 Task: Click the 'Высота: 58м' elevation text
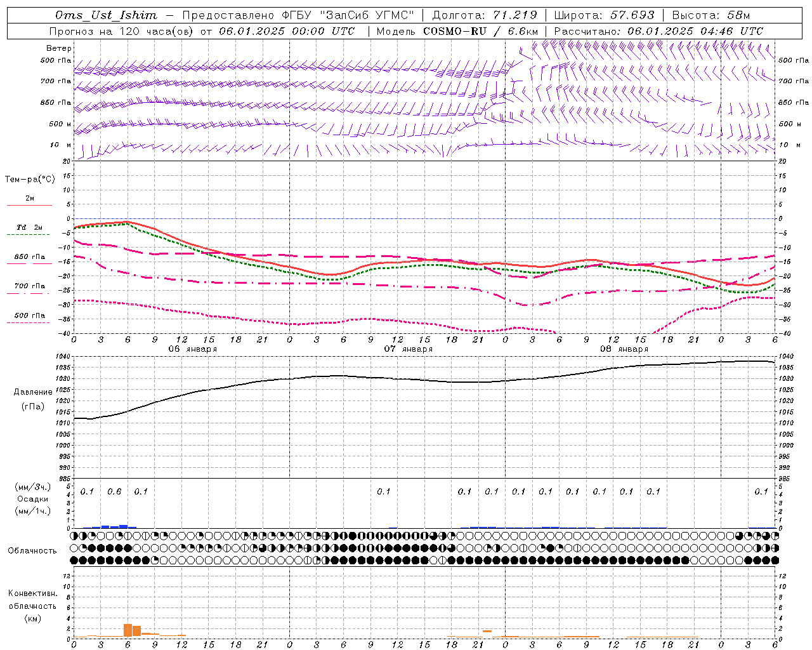(x=710, y=15)
